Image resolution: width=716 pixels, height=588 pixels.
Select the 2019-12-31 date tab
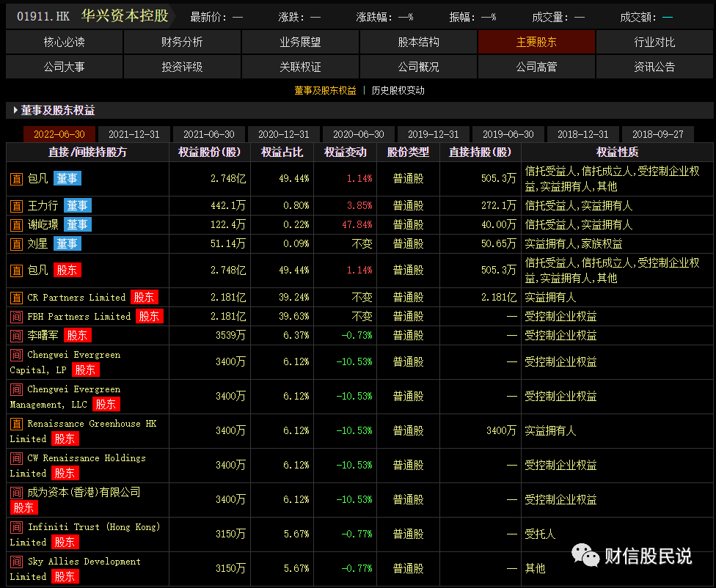434,134
